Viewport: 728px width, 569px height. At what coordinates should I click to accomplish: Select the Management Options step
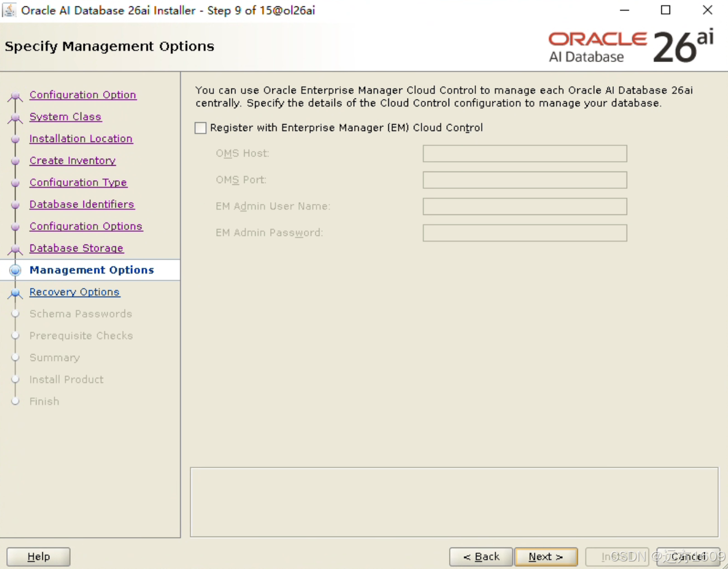(92, 270)
